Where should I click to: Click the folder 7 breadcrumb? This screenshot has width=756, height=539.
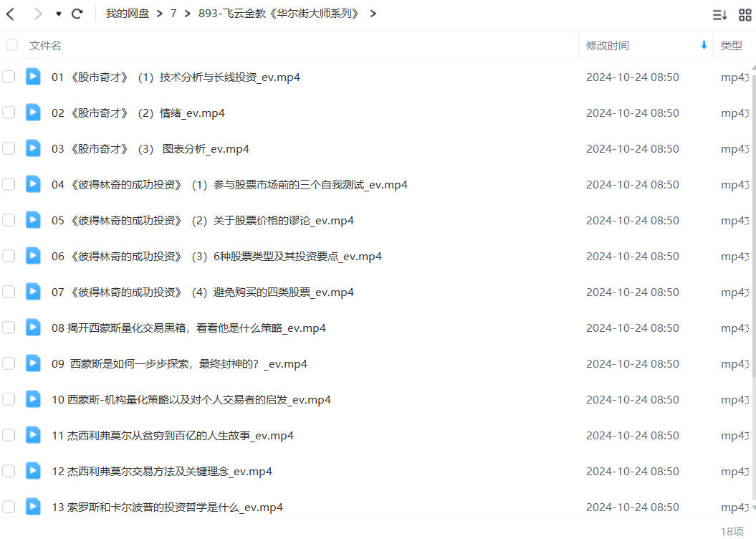point(173,14)
